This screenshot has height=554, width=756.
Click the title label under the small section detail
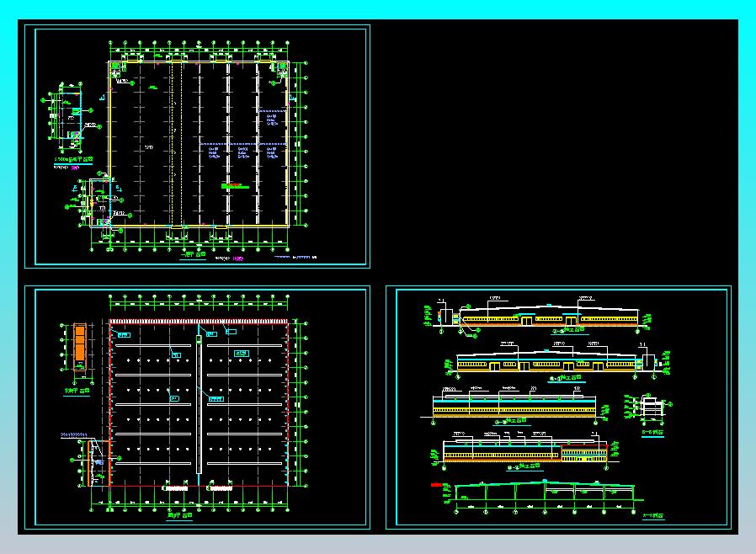coord(652,433)
